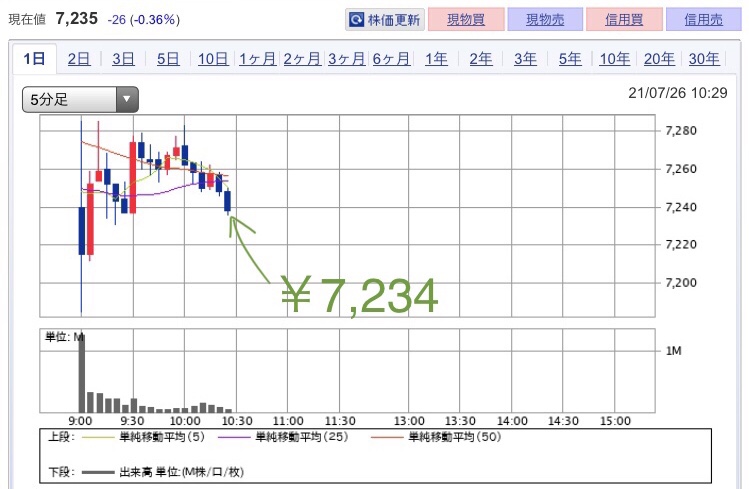This screenshot has width=749, height=489.
Task: Click the 10:30 time axis label
Action: 237,421
